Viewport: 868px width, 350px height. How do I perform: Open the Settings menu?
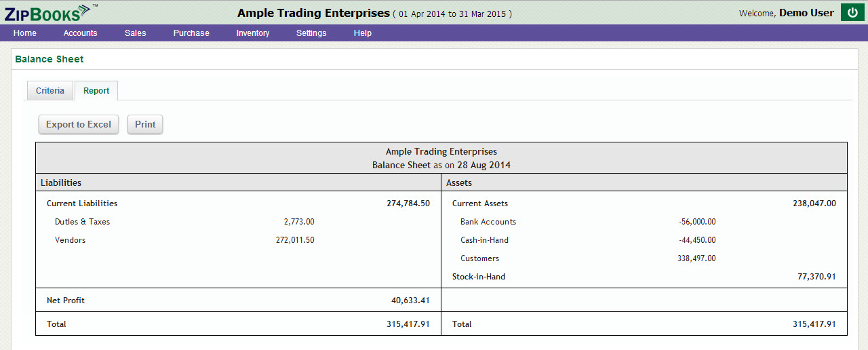click(x=311, y=33)
